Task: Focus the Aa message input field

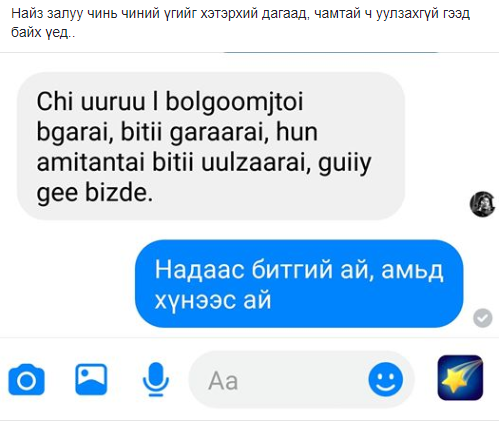Action: tap(280, 380)
